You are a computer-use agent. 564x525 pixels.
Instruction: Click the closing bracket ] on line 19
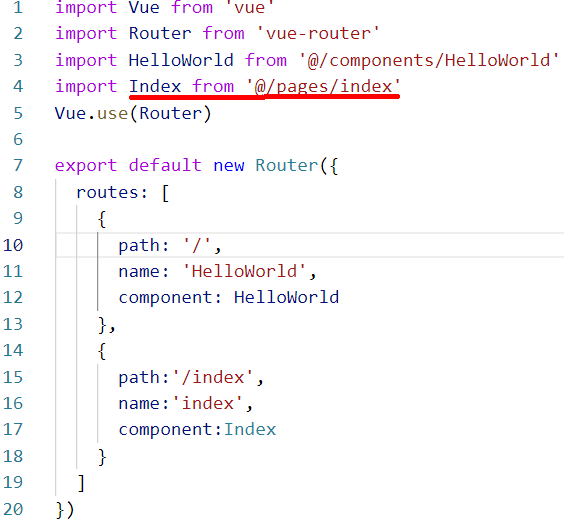coord(82,483)
